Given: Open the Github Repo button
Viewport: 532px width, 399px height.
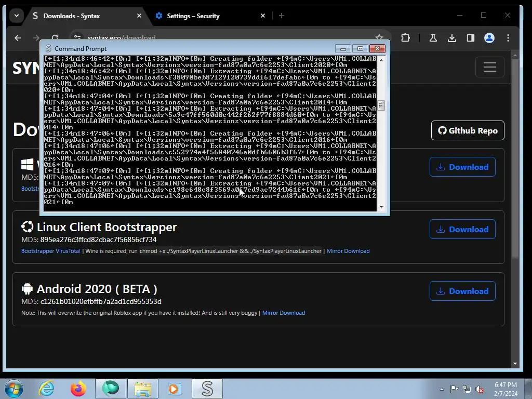Looking at the screenshot, I should 468,130.
